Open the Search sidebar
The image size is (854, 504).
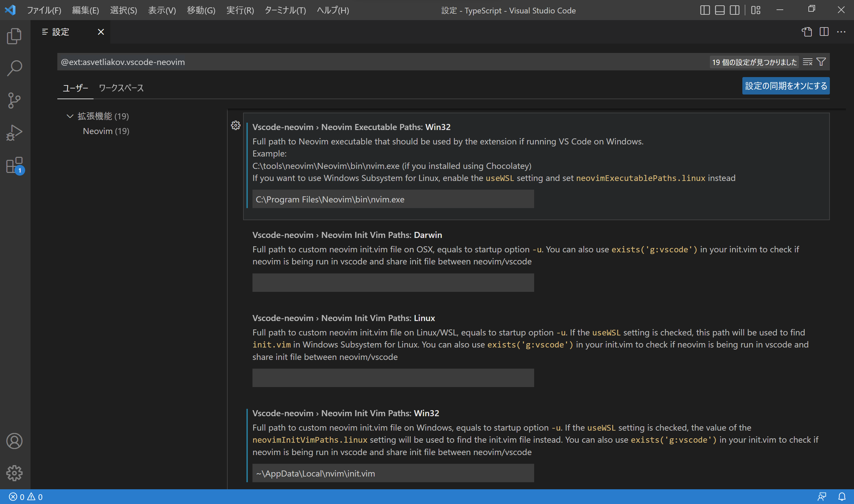click(14, 68)
